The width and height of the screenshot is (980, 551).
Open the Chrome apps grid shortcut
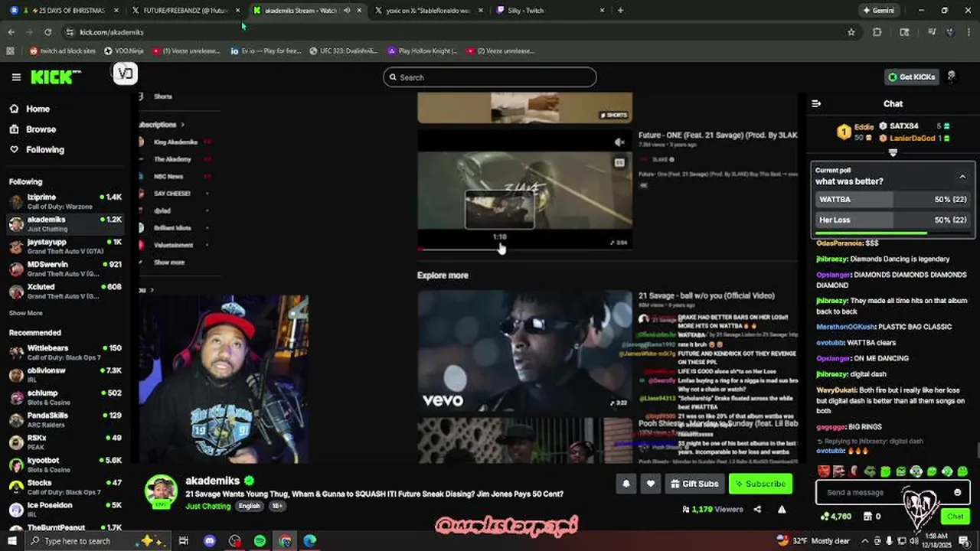click(x=10, y=51)
